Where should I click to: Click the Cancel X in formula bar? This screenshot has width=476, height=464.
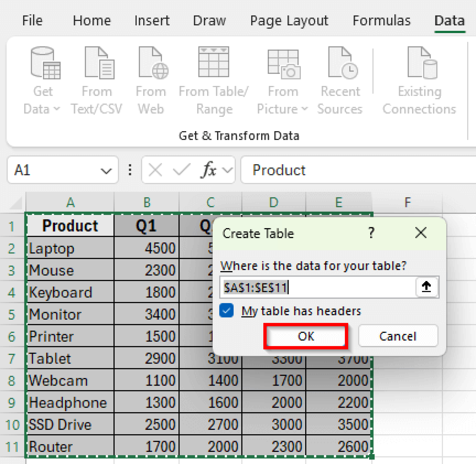[155, 170]
